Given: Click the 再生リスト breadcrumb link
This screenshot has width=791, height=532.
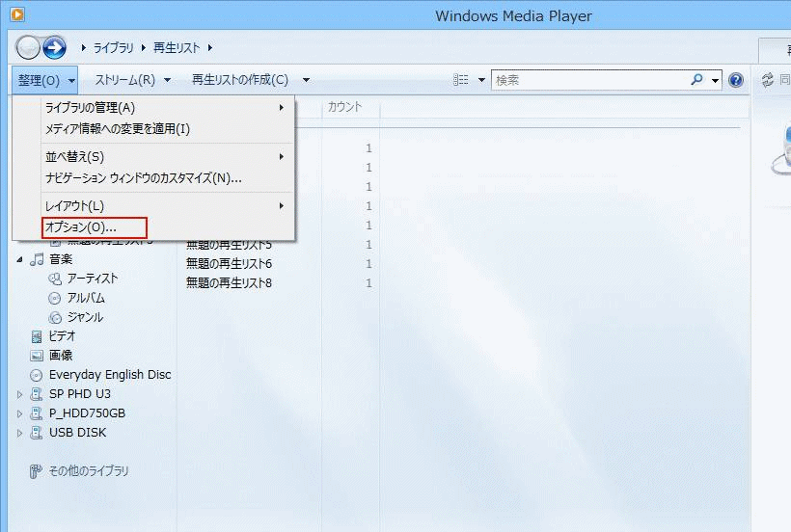Looking at the screenshot, I should pyautogui.click(x=177, y=48).
